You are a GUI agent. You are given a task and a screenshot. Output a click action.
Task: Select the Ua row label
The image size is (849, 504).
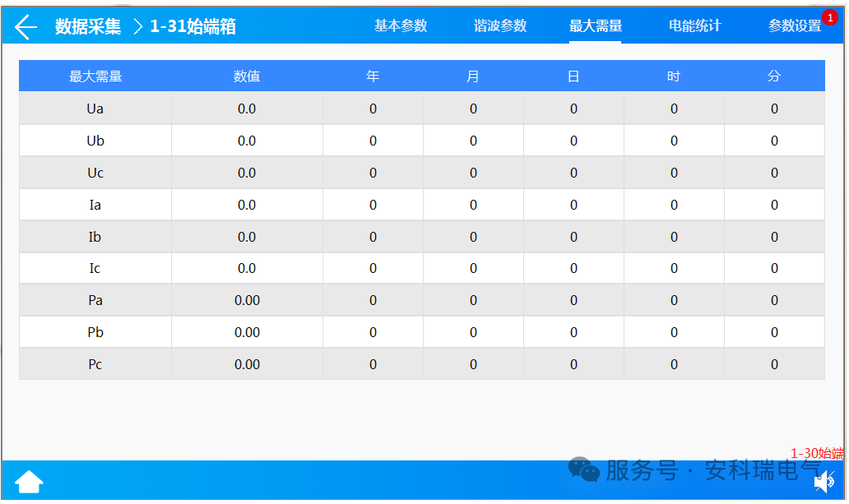[95, 109]
